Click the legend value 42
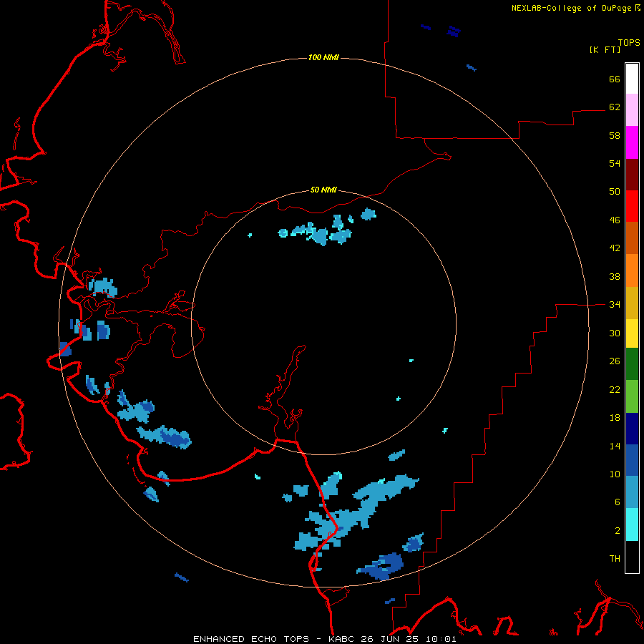 coord(615,248)
